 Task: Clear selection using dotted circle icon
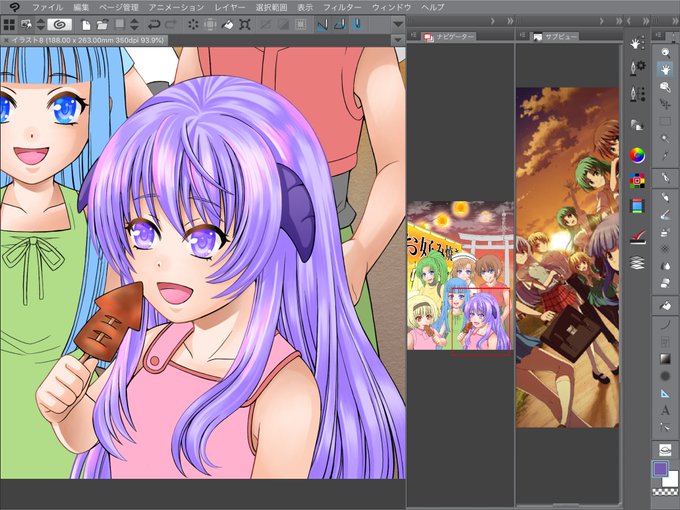click(193, 25)
